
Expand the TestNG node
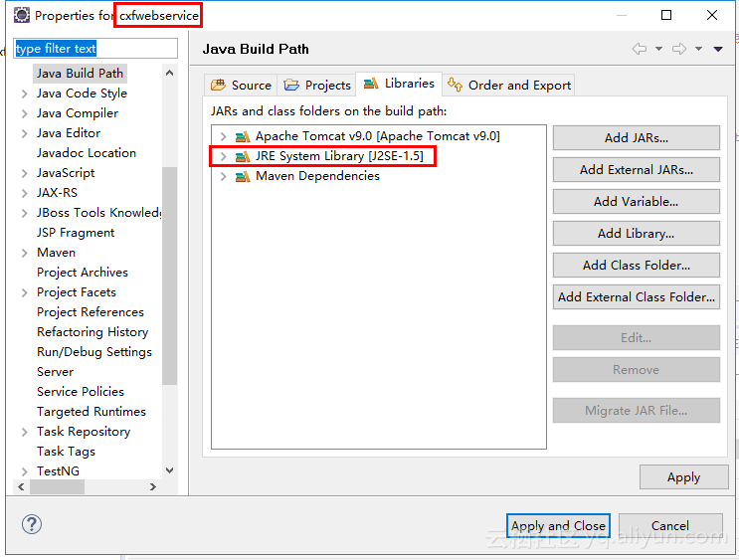tap(25, 471)
